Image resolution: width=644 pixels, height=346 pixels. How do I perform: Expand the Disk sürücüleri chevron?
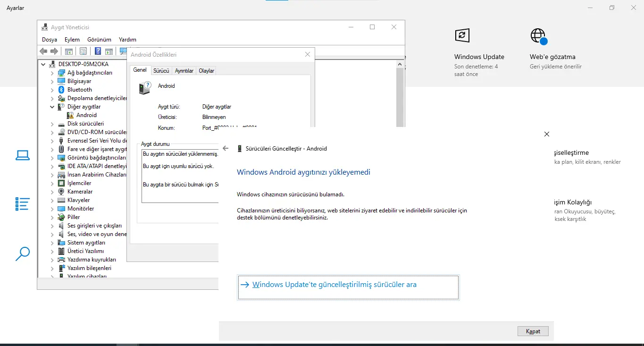[x=52, y=124]
